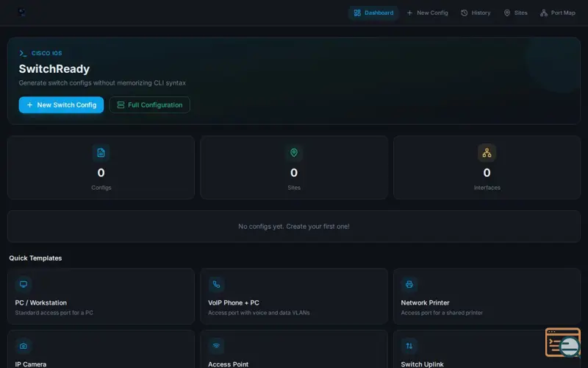This screenshot has height=368, width=588.
Task: Click the History clock icon
Action: 465,13
